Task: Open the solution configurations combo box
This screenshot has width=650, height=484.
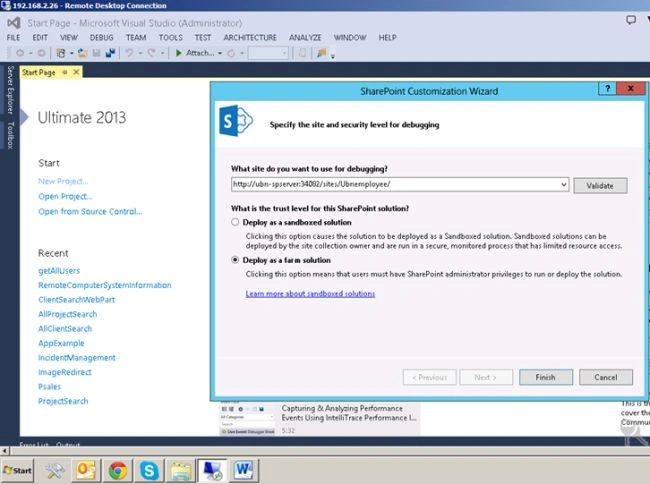Action: coord(268,53)
